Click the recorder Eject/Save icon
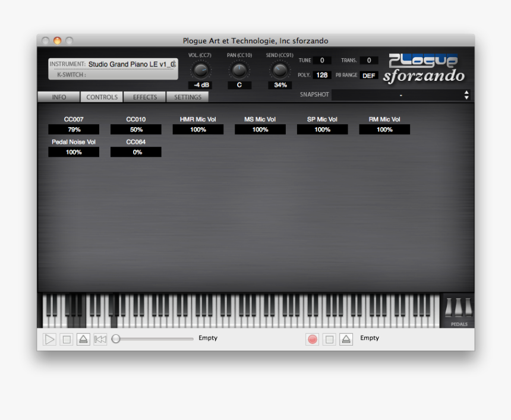Image resolution: width=511 pixels, height=420 pixels. [x=346, y=339]
